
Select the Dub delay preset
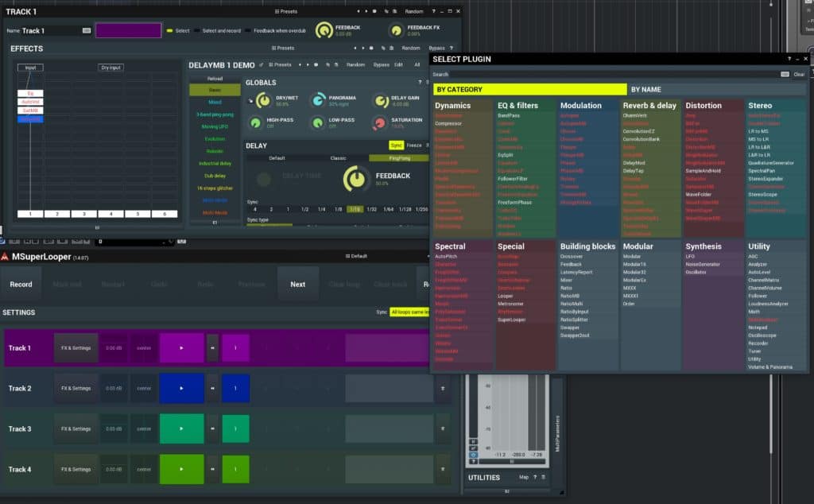(x=215, y=176)
